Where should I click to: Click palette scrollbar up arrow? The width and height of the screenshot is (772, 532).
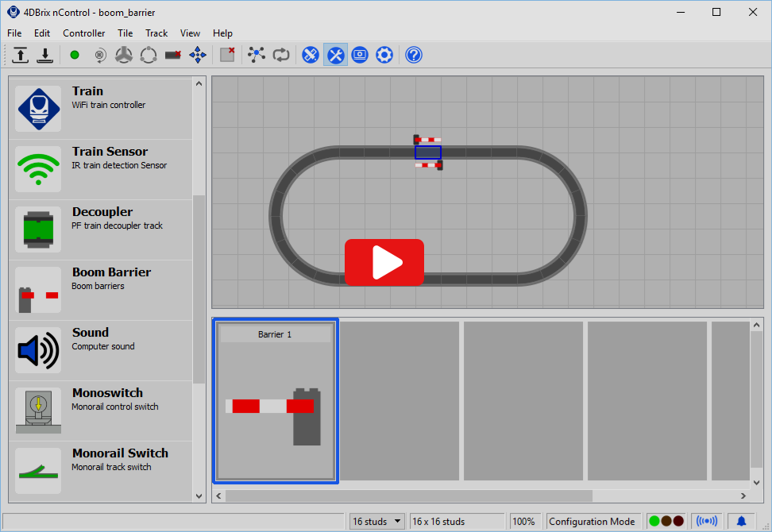(199, 83)
